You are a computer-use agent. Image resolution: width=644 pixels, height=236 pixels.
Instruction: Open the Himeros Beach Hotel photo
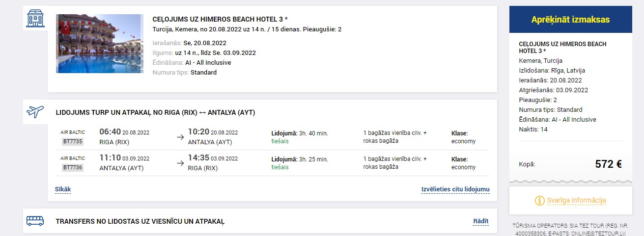[x=100, y=44]
